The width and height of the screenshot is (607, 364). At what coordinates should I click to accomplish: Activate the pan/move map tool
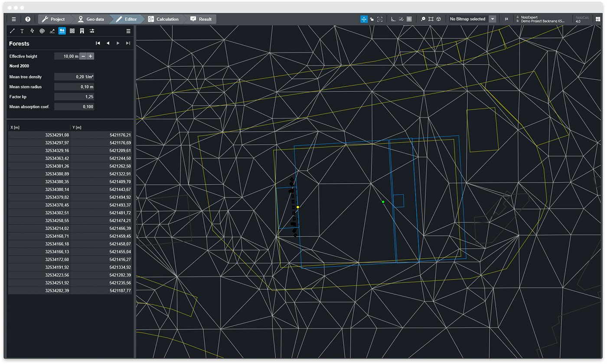pos(364,19)
